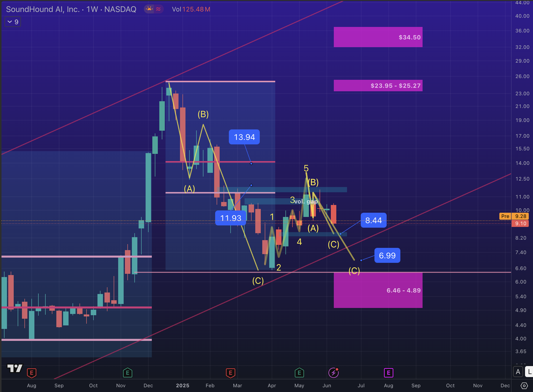The height and width of the screenshot is (392, 533).
Task: Select the 6.46 - 4.89 magenta support zone
Action: pyautogui.click(x=378, y=290)
